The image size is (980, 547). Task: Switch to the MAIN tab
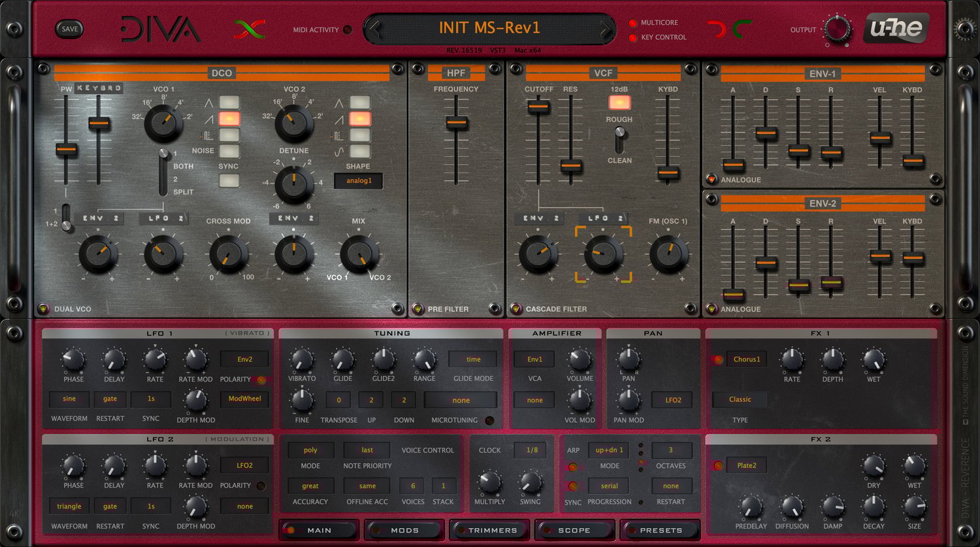(319, 530)
